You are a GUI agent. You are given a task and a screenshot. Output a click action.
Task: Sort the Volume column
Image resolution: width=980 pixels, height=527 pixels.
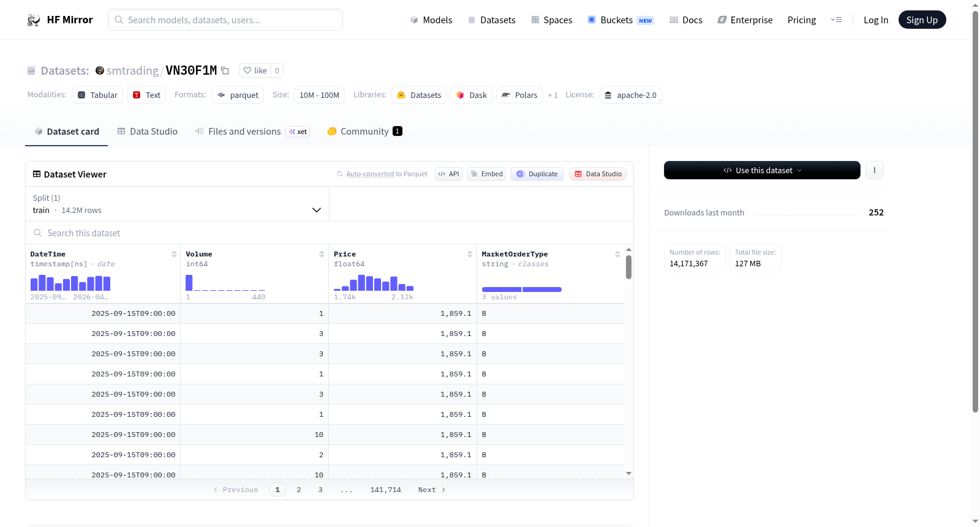click(x=322, y=254)
